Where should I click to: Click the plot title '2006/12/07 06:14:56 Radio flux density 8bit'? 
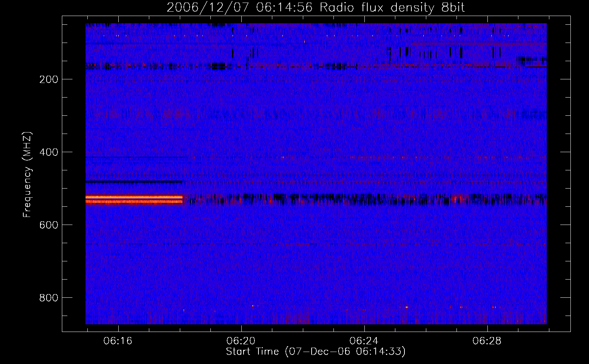pos(316,8)
